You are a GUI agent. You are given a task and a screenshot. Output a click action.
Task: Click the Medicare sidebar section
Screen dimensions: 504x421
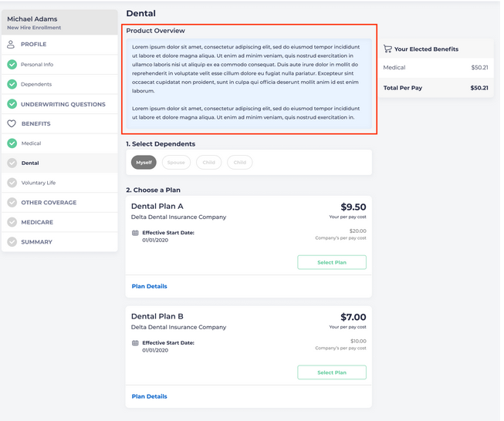coord(37,222)
